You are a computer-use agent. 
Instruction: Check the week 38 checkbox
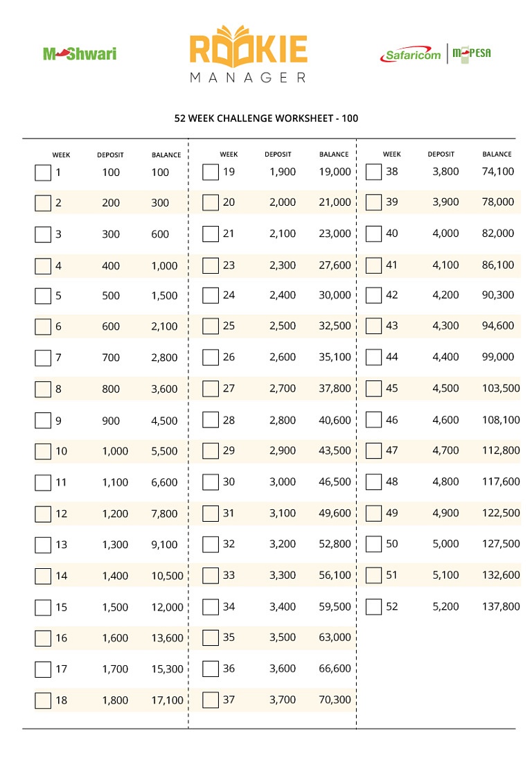[x=373, y=172]
